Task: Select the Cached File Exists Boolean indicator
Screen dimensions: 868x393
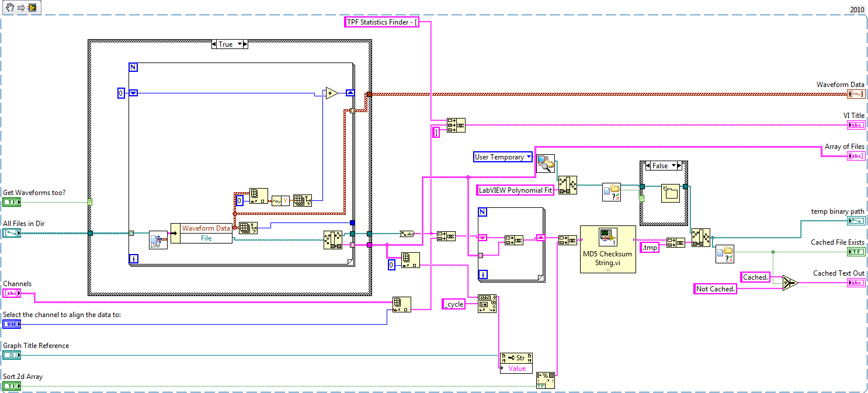Action: coord(856,252)
